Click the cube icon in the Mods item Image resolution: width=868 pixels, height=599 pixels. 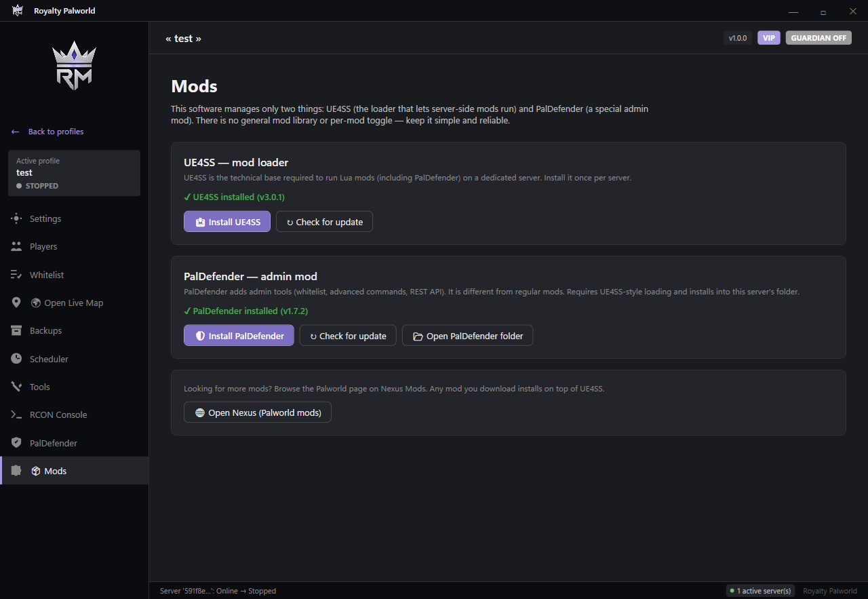coord(36,471)
